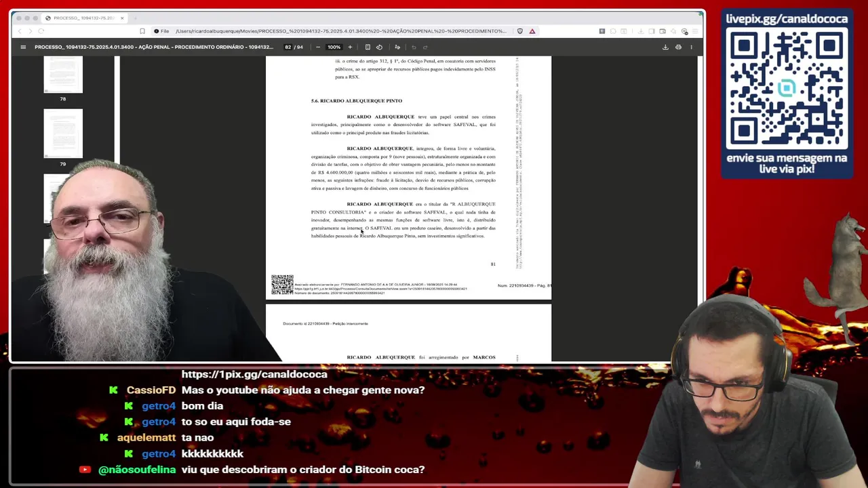
Task: Toggle the browser sidebar panel icon
Action: tap(652, 31)
